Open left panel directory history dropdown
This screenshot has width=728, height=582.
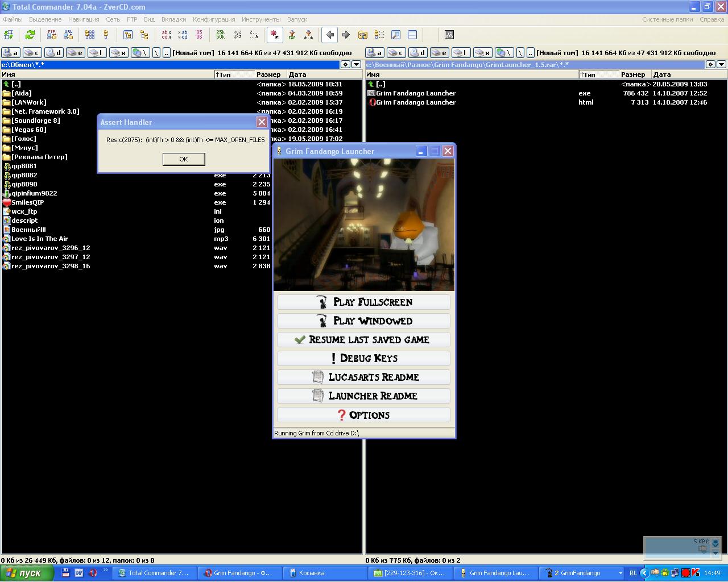356,65
